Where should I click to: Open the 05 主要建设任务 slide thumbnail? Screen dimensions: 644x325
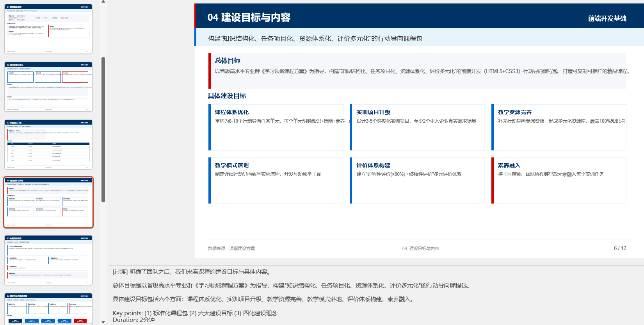coord(48,260)
